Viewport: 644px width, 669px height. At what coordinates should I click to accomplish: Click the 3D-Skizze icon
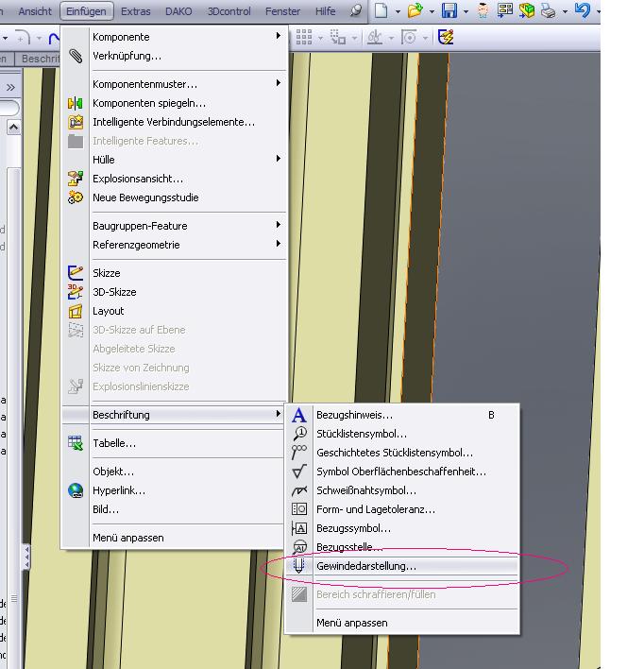pyautogui.click(x=76, y=292)
